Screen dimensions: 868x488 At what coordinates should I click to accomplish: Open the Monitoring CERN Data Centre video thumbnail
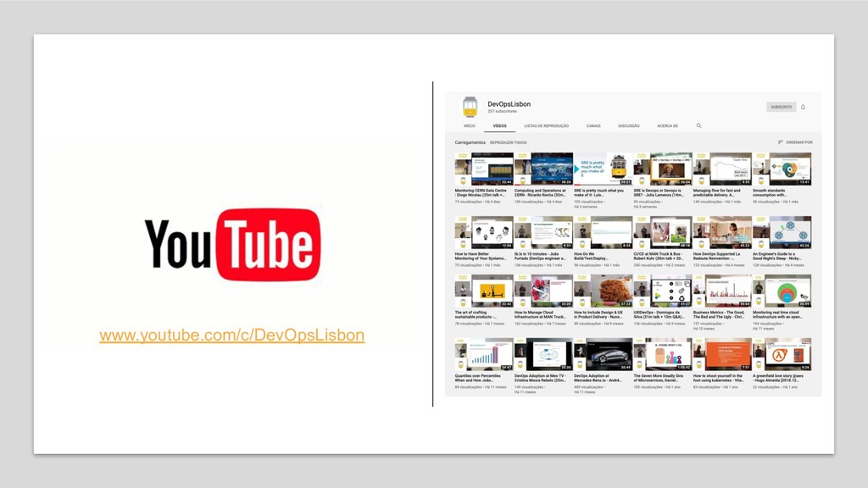(484, 169)
